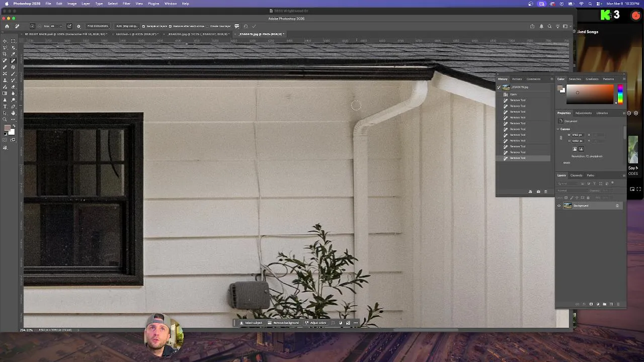Open the Remove tool gear settings
This screenshot has width=644, height=362.
tap(78, 26)
